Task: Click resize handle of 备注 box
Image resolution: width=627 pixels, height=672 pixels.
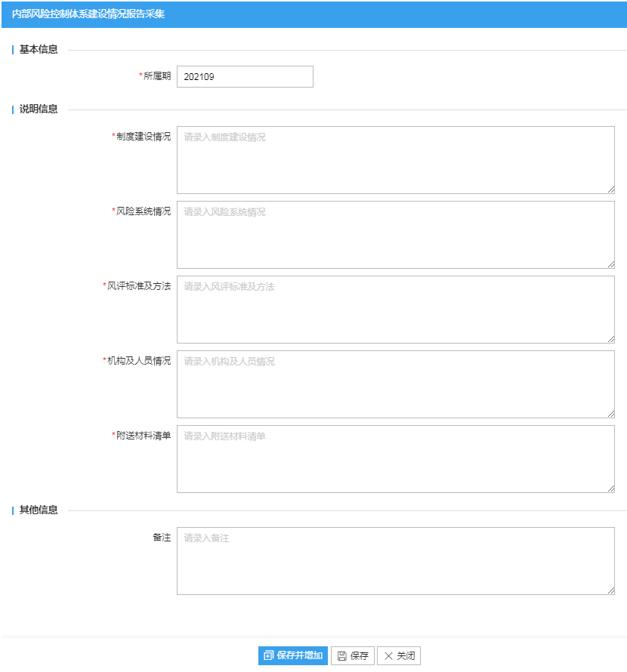Action: (611, 591)
